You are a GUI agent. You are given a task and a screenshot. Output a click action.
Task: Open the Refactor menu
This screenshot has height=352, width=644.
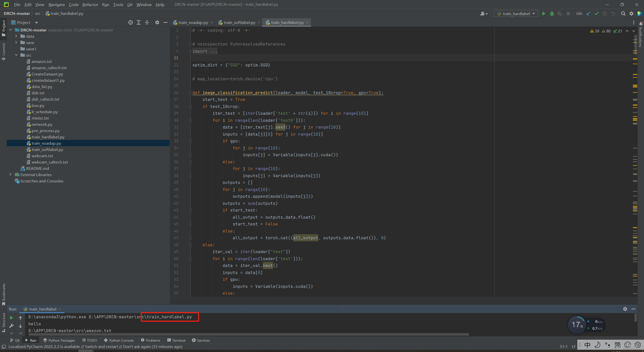click(90, 5)
